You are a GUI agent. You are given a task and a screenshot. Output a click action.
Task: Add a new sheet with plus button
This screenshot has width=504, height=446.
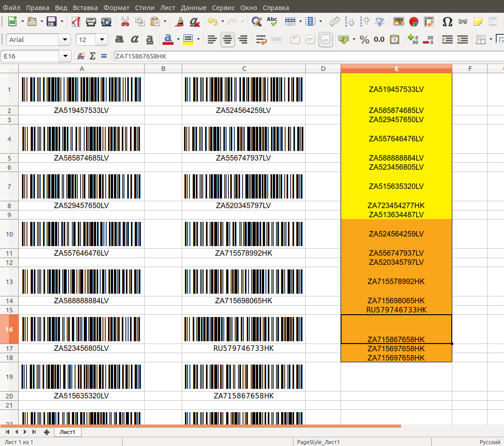point(47,432)
